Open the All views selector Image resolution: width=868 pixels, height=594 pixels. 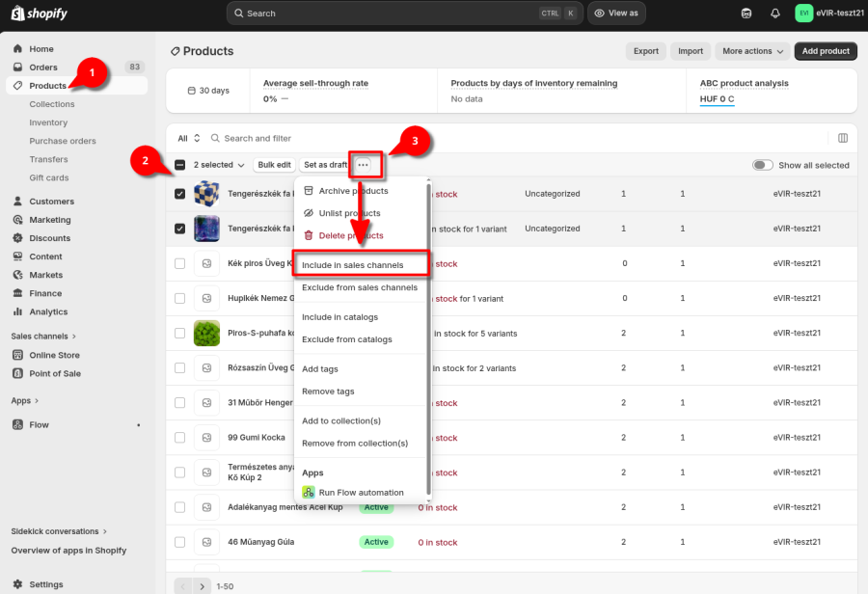(x=189, y=139)
